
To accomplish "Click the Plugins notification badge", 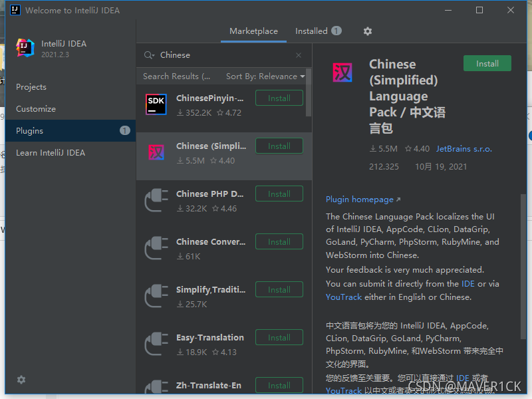I will [125, 130].
